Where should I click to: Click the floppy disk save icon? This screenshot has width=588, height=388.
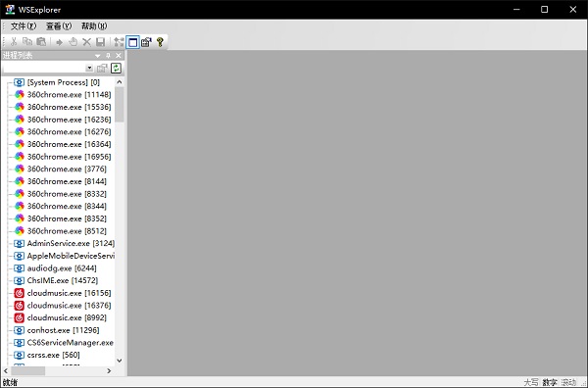click(x=101, y=42)
